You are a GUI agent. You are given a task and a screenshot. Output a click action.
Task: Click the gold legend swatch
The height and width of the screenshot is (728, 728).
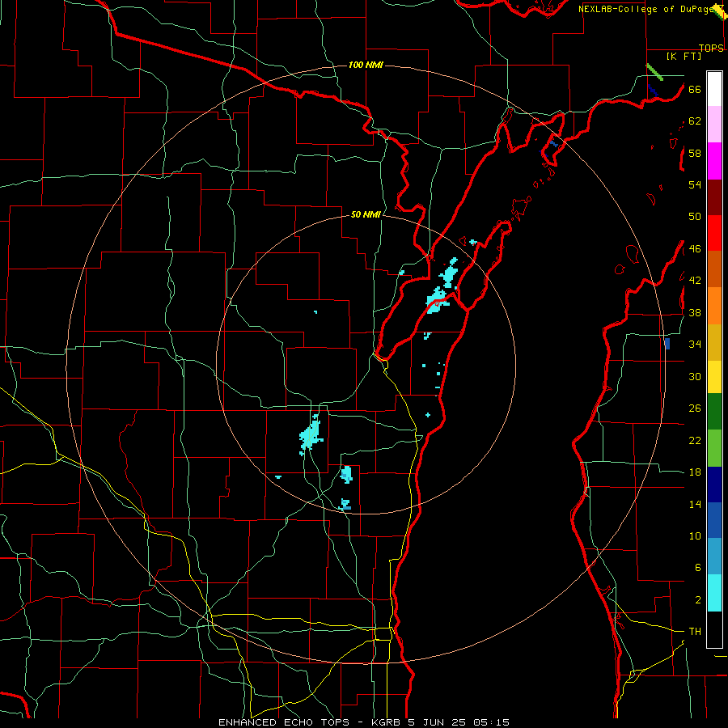pos(714,342)
